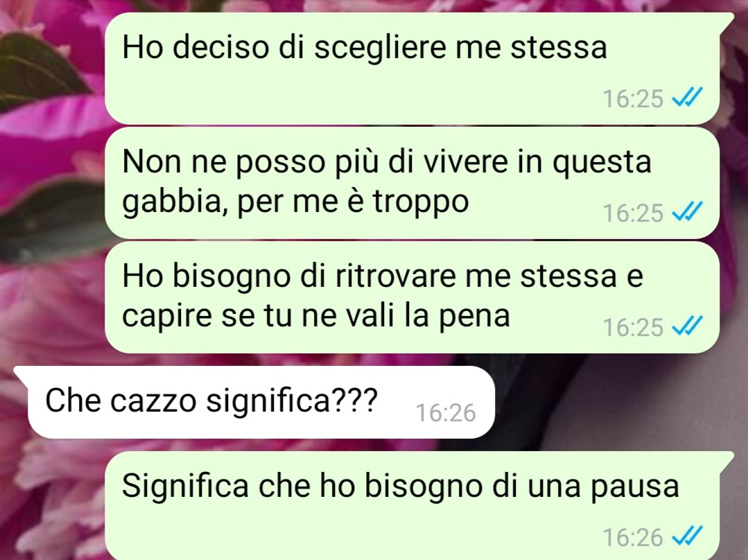Tap the 16:25 time on the 'gabbia' message
This screenshot has width=748, height=560.
coord(633,213)
